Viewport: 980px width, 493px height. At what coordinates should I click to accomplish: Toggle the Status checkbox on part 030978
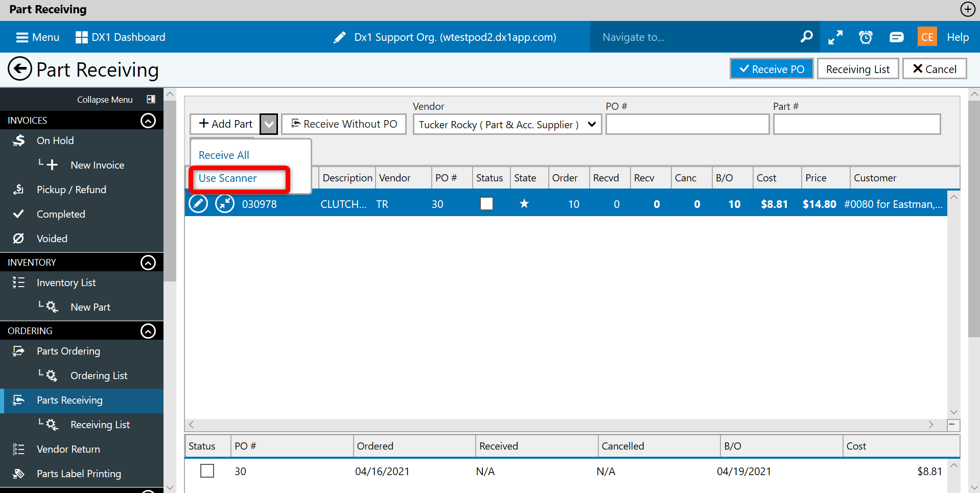pos(486,204)
